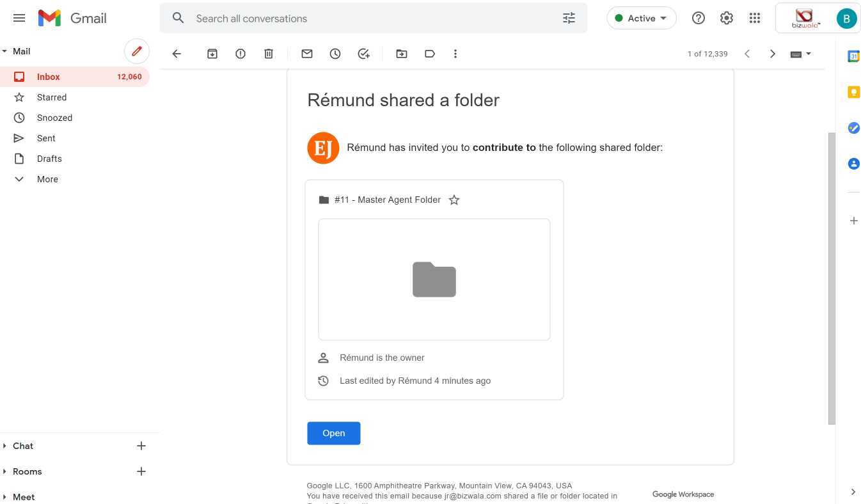Open the shared folder thumbnail preview
This screenshot has height=504, width=861.
[x=434, y=280]
